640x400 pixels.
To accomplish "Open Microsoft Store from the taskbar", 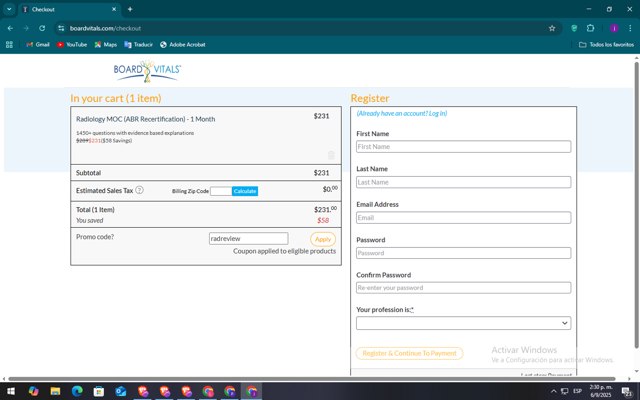I will coord(99,391).
